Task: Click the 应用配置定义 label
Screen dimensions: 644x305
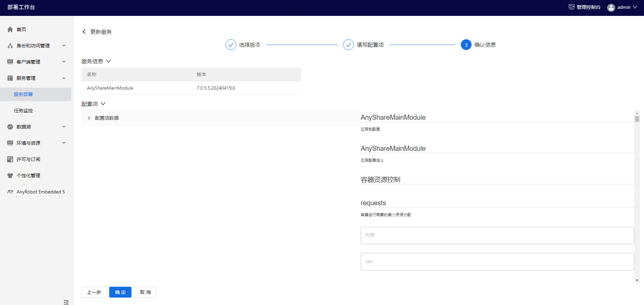Action: point(372,160)
